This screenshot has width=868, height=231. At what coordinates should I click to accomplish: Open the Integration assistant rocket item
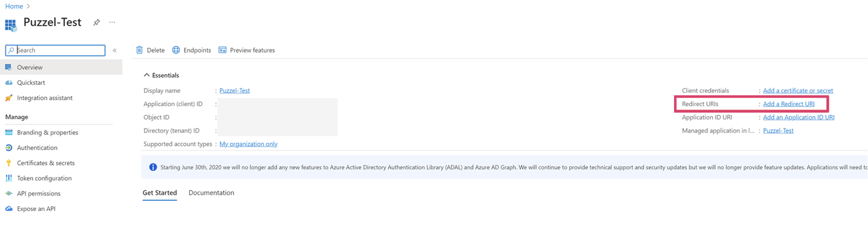coord(44,98)
